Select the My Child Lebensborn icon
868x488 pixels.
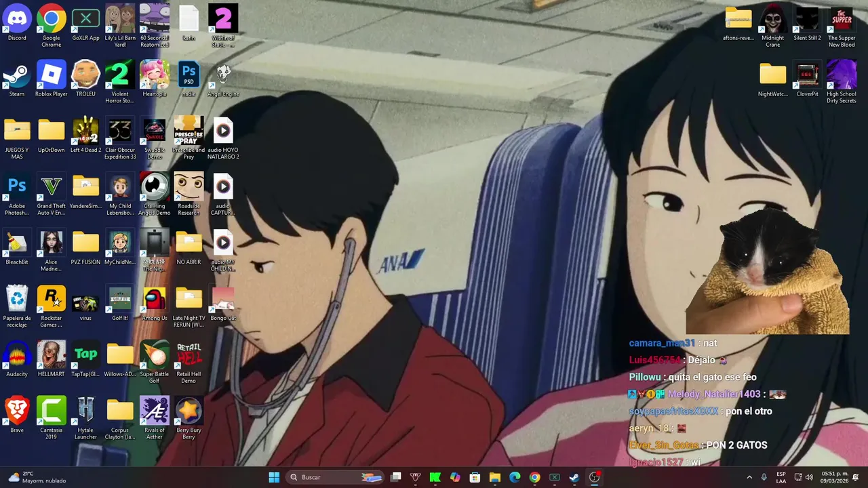pos(120,195)
